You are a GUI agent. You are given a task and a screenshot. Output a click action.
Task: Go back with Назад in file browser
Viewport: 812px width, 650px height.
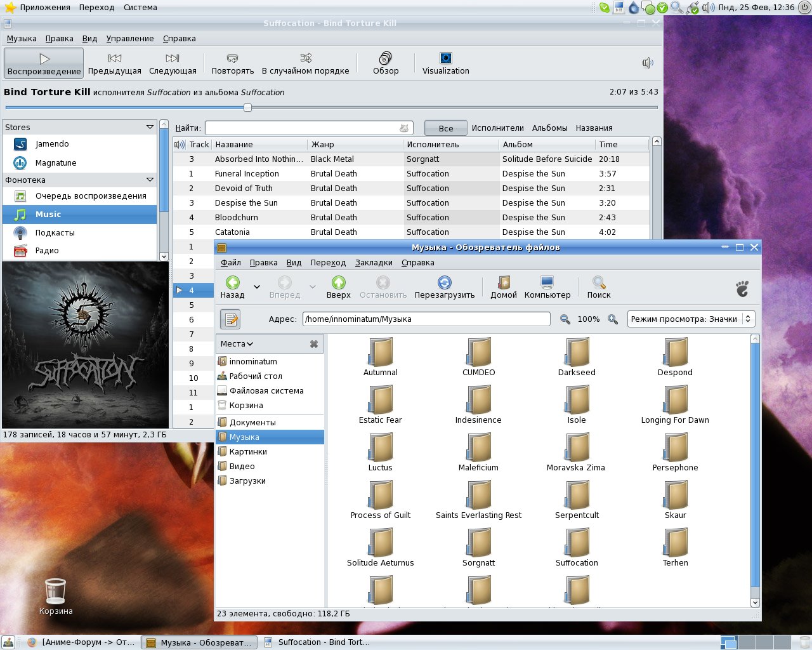coord(233,287)
